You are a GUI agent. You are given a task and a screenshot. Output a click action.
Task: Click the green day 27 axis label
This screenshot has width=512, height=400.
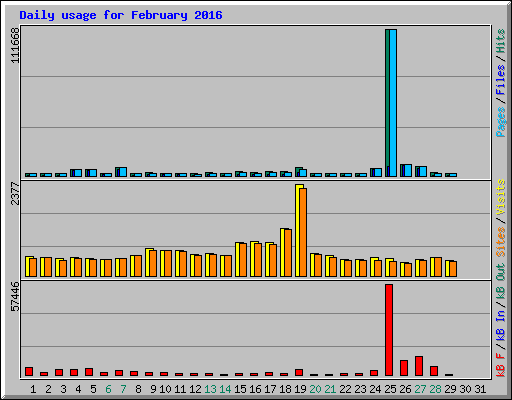tap(420, 389)
